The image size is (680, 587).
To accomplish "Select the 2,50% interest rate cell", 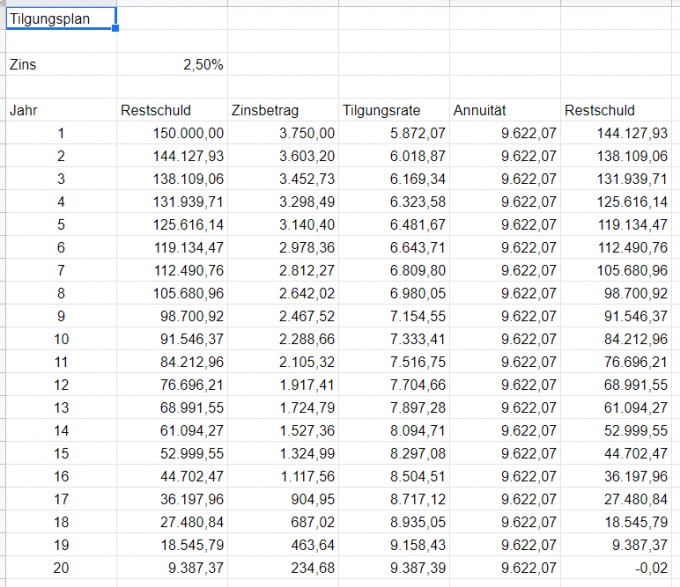I will coord(172,64).
